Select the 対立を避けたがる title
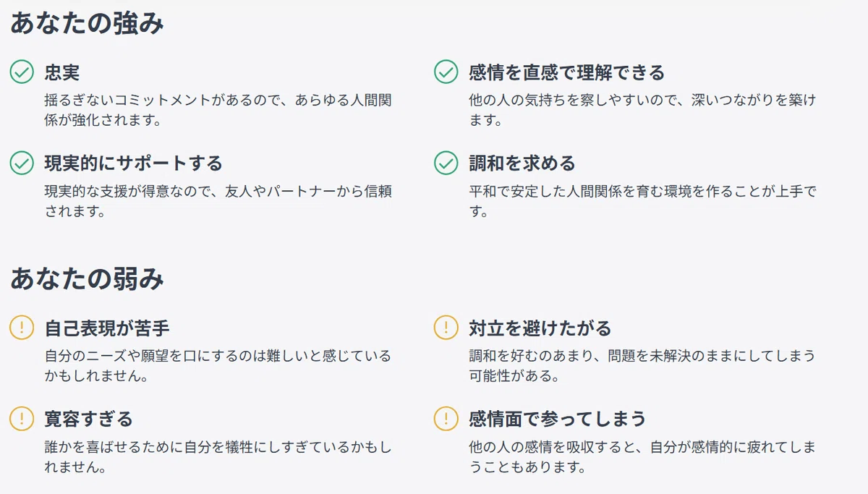The width and height of the screenshot is (868, 494). coord(540,328)
